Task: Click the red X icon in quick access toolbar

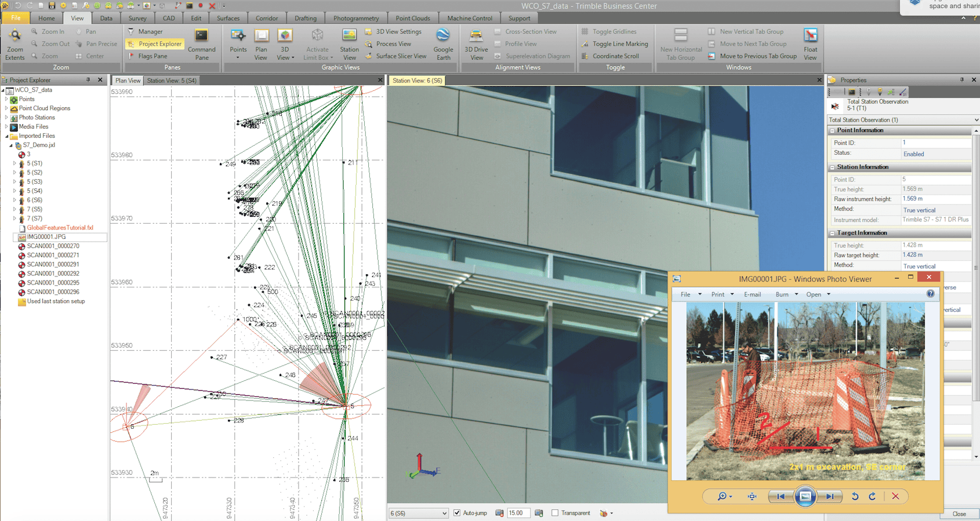Action: (212, 6)
